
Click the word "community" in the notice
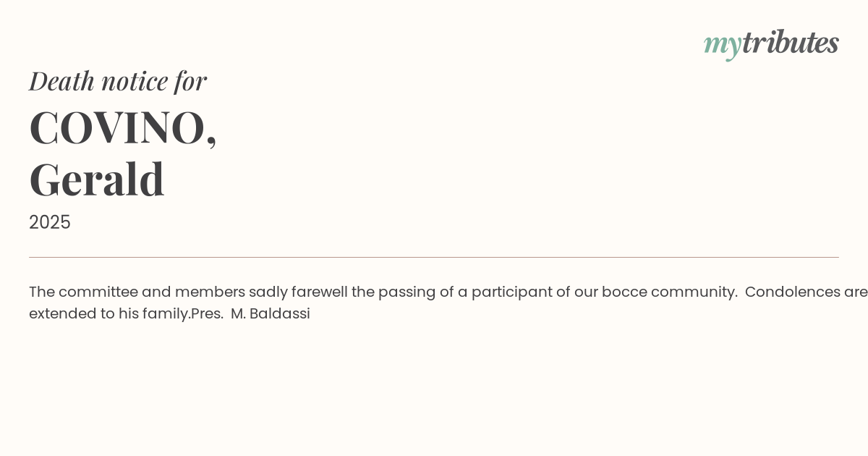tap(693, 292)
